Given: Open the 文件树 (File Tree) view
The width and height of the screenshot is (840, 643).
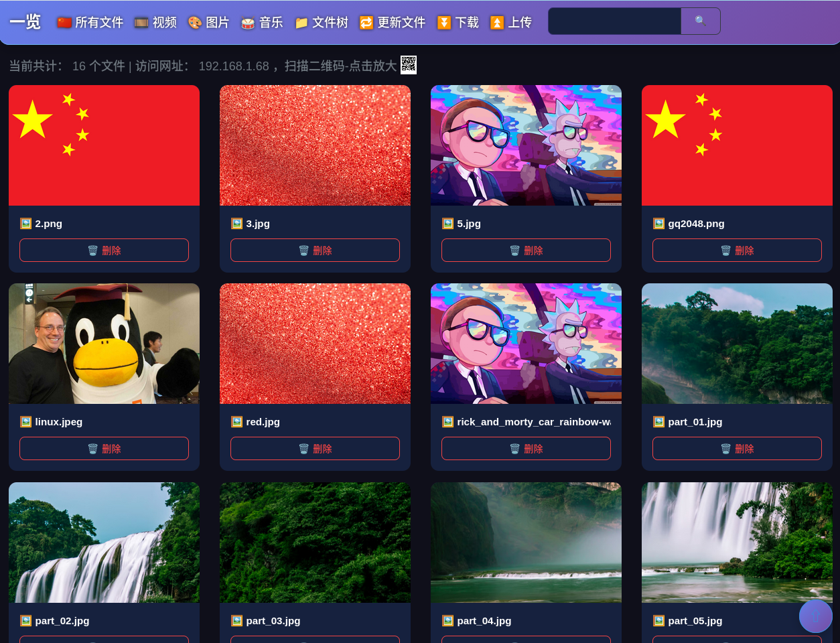Looking at the screenshot, I should point(322,23).
